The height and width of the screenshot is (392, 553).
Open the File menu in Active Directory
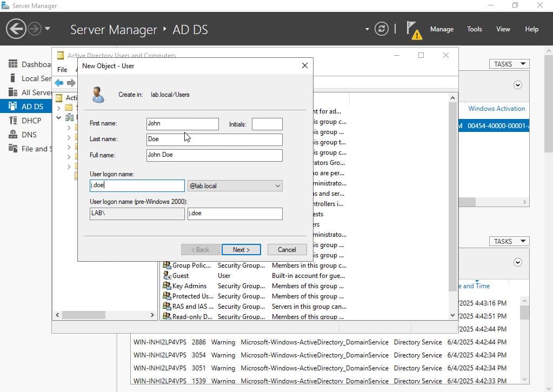coord(62,70)
